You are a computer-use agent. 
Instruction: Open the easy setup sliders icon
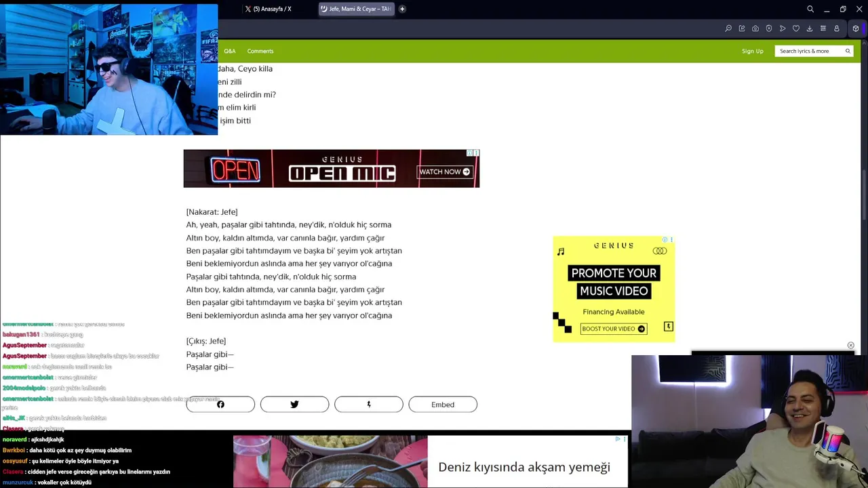coord(823,28)
